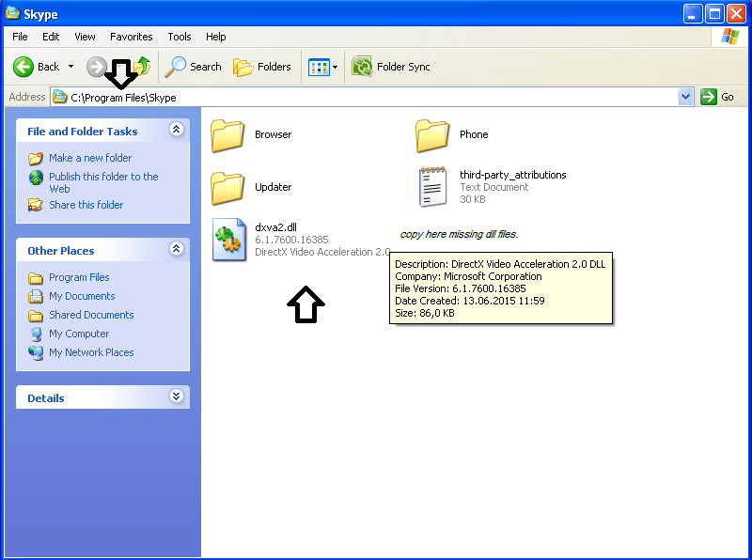Open the File menu
This screenshot has height=560, width=752.
pyautogui.click(x=20, y=37)
